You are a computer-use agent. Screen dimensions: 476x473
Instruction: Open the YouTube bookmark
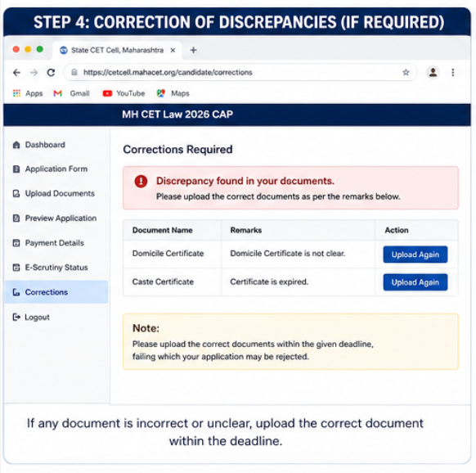pyautogui.click(x=123, y=93)
